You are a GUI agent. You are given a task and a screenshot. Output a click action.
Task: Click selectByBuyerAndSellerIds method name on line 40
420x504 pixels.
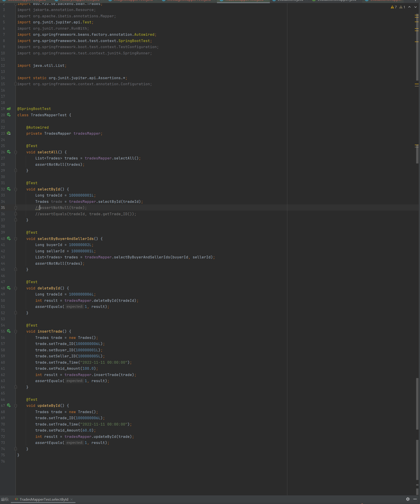point(65,239)
